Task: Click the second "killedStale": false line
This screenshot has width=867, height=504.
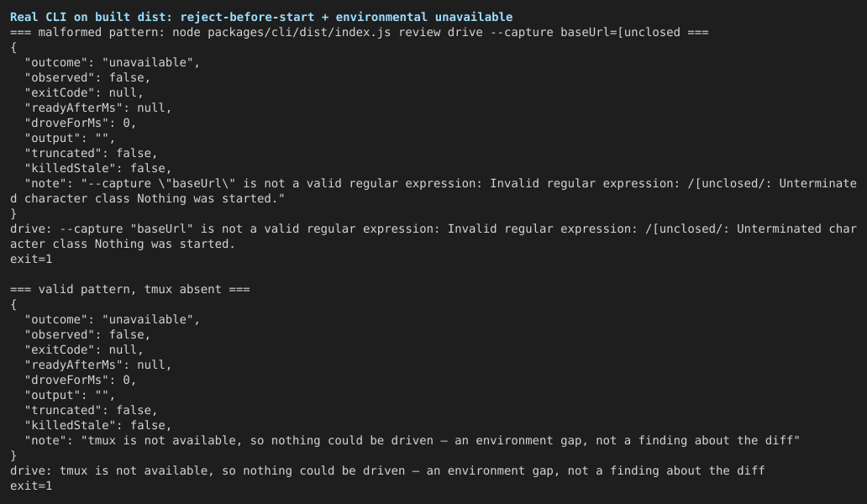Action: click(97, 425)
